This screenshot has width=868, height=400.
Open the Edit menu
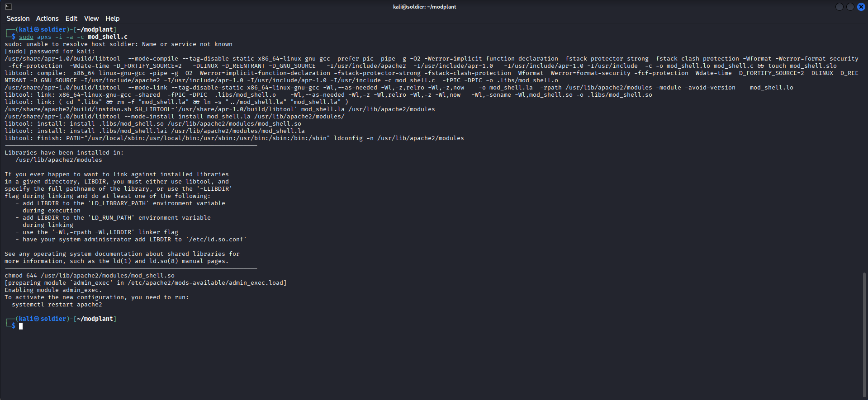click(71, 19)
